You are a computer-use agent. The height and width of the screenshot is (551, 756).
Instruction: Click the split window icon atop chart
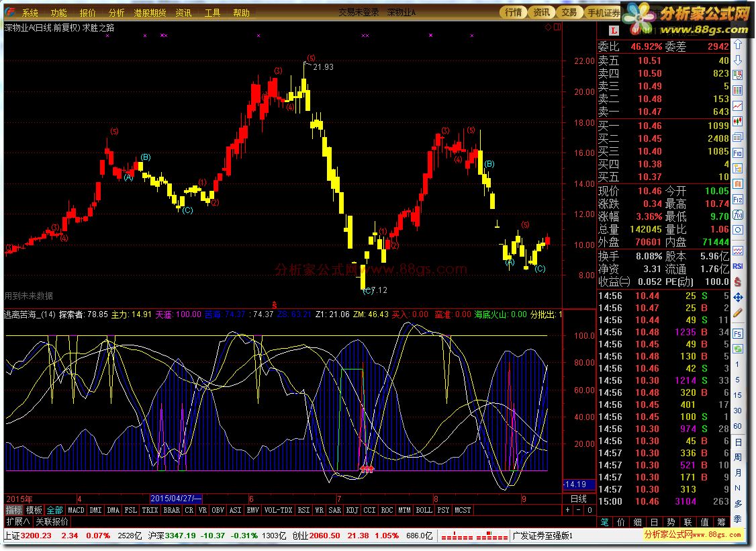(557, 27)
